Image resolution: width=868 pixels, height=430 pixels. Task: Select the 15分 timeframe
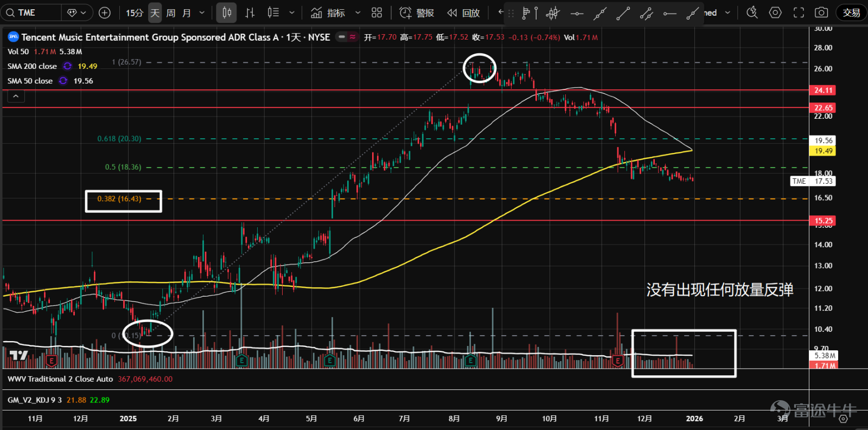[x=134, y=12]
